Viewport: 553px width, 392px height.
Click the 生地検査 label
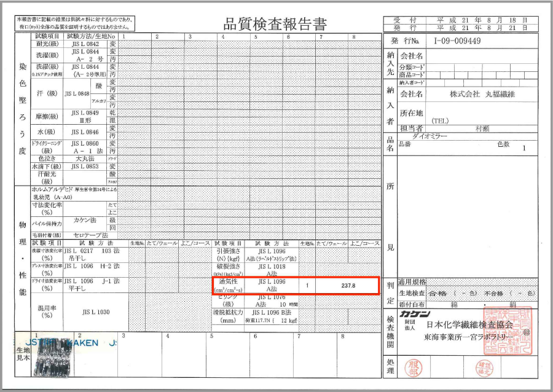point(412,293)
